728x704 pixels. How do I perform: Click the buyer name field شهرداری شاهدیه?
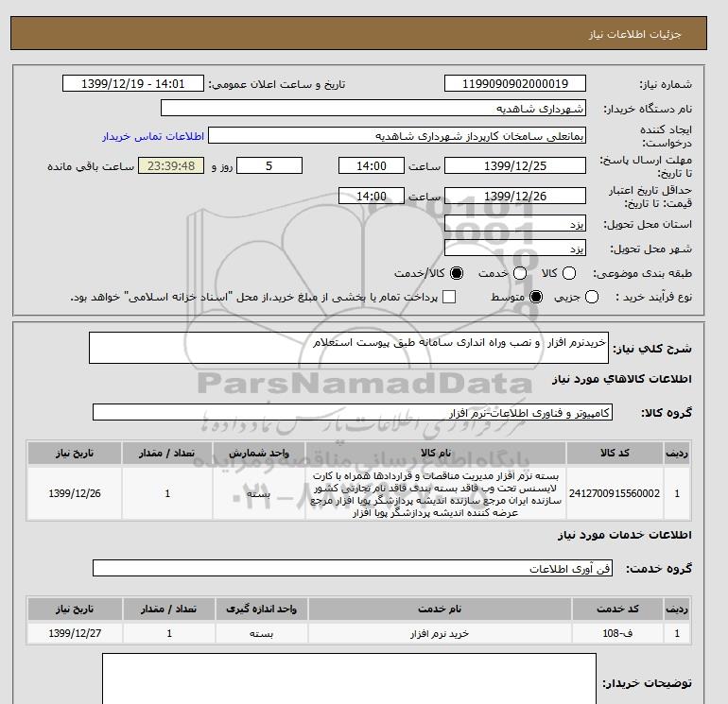tap(373, 108)
